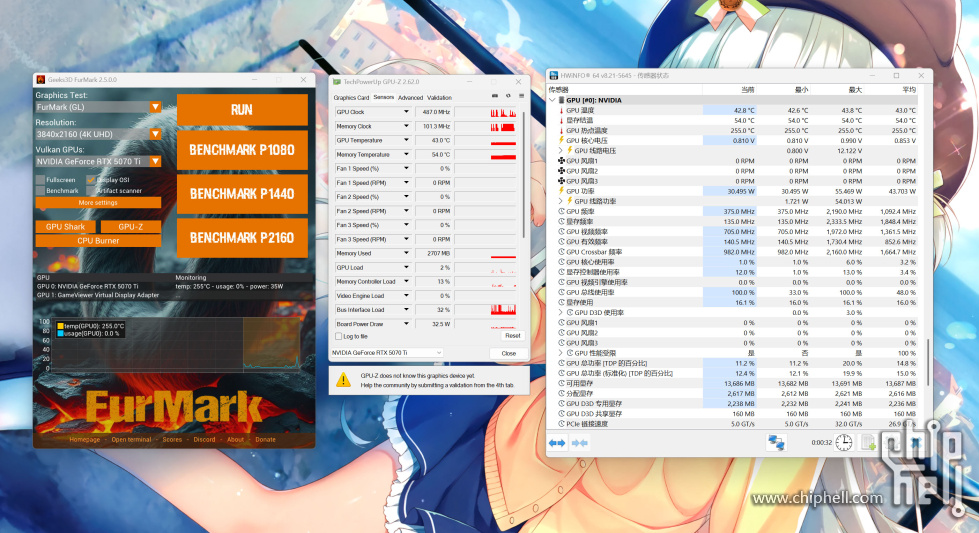
Task: Open More settings in FurMark
Action: point(98,203)
